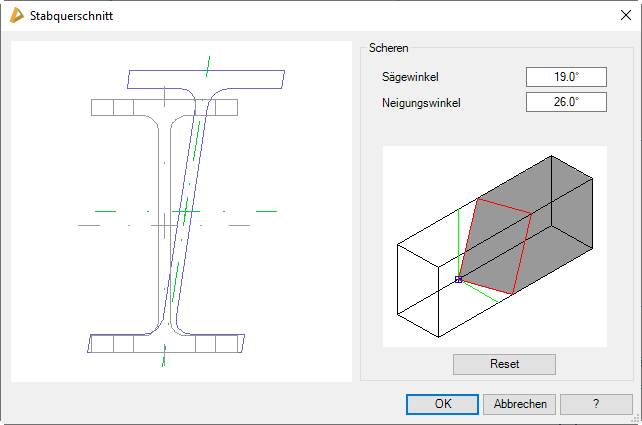
Task: Open help with the ? button
Action: 596,404
